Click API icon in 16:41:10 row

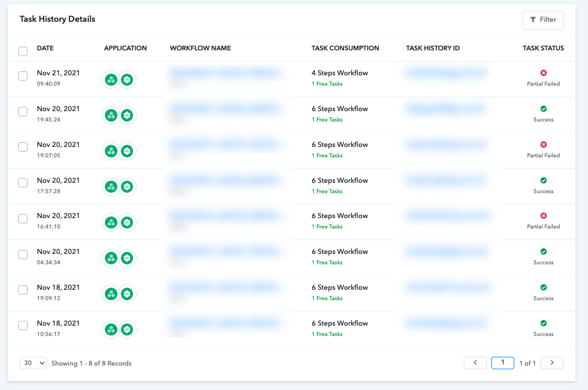pos(127,222)
